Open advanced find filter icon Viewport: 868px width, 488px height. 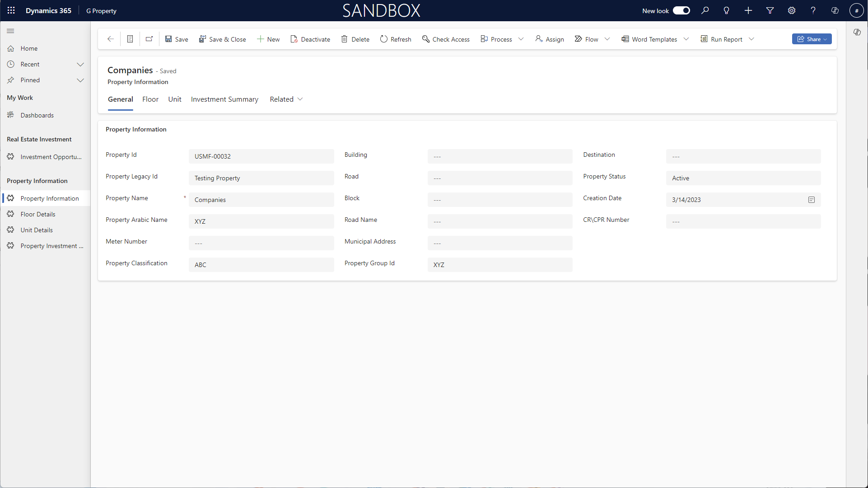[770, 10]
